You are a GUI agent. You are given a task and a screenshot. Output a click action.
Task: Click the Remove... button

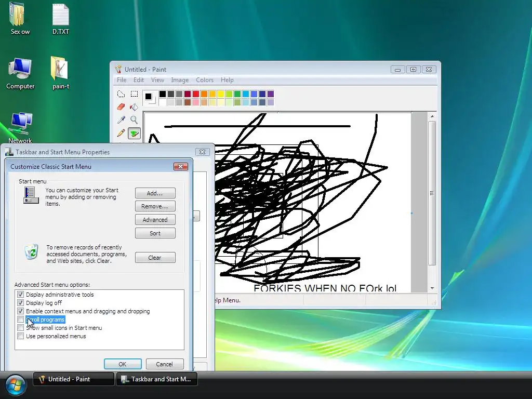(x=155, y=206)
